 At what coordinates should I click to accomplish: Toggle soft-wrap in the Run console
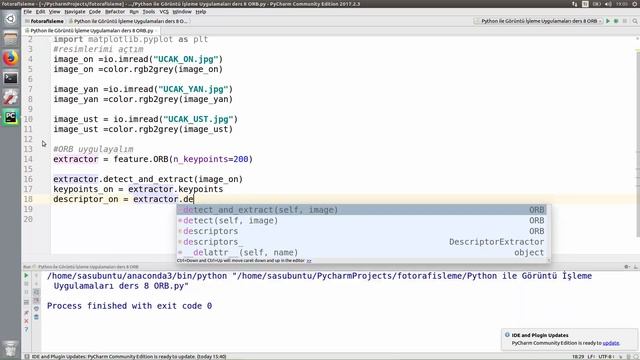point(36,292)
